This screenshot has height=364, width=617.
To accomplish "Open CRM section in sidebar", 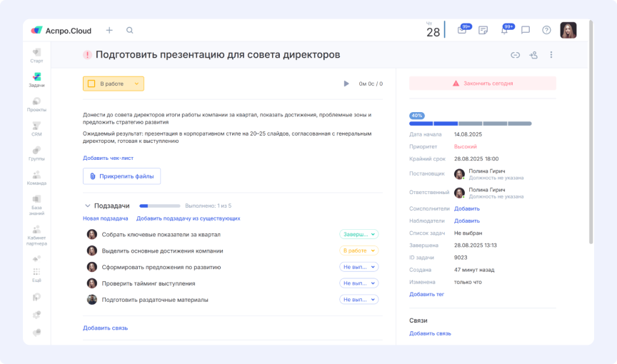I will (x=36, y=128).
